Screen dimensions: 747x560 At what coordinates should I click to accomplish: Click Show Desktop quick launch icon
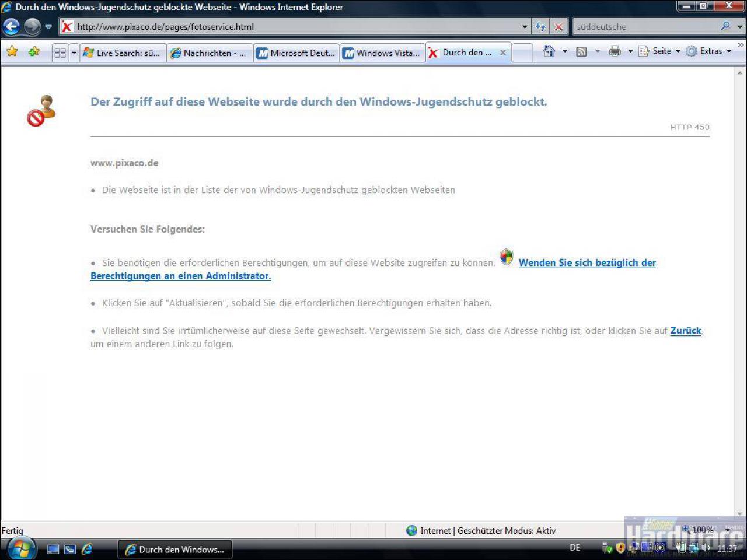coord(53,549)
